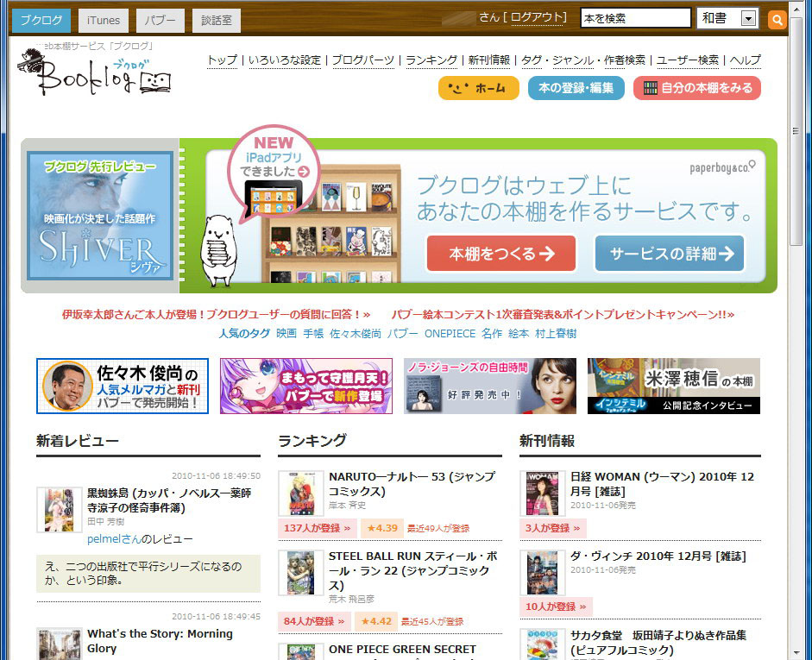Select the 映画 popular tag
812x660 pixels.
coord(286,333)
